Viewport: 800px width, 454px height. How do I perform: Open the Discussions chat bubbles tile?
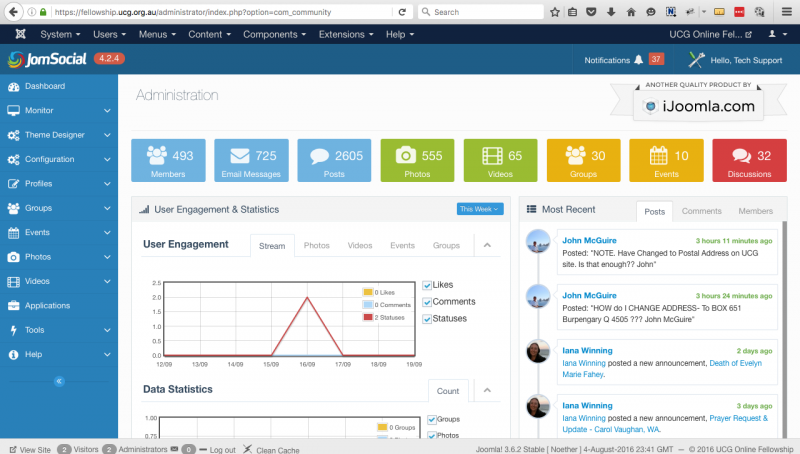click(x=741, y=156)
